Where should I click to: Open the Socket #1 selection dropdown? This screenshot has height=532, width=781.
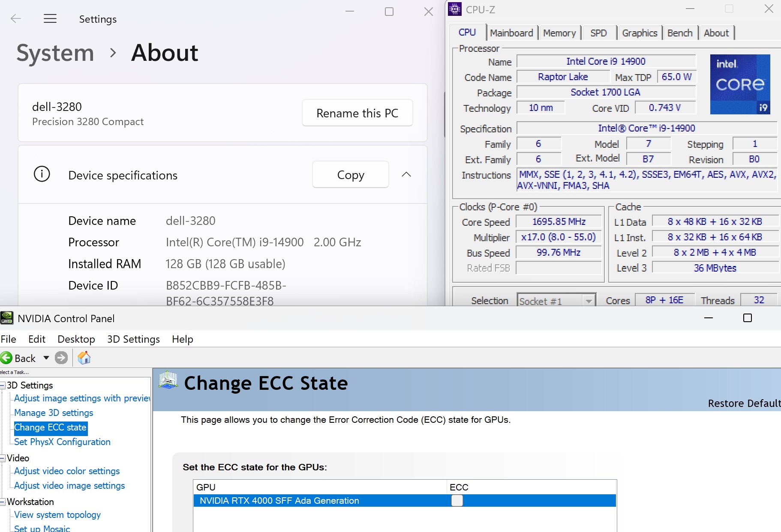click(x=589, y=301)
